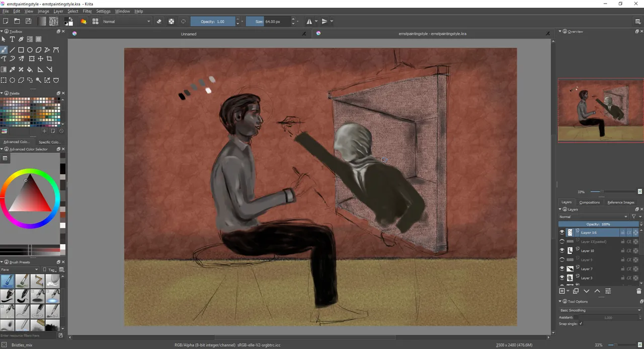
Task: Select the Gradient tool in Toolbox
Action: [x=4, y=69]
